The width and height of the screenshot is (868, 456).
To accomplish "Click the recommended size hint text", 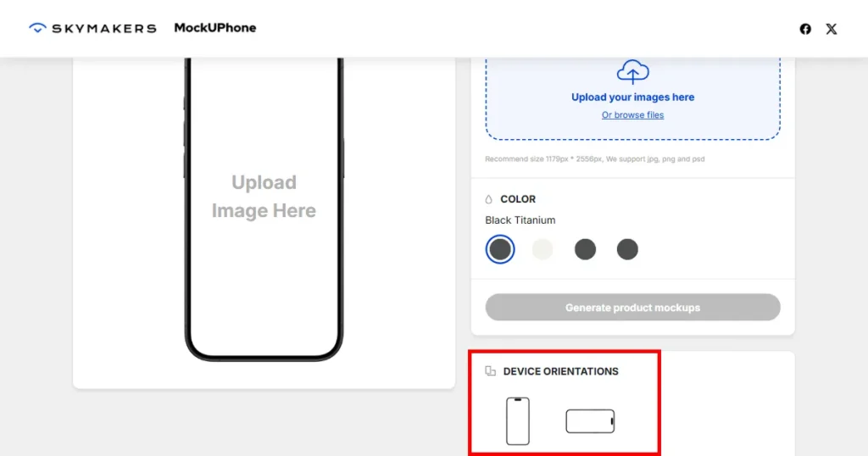I will 595,158.
